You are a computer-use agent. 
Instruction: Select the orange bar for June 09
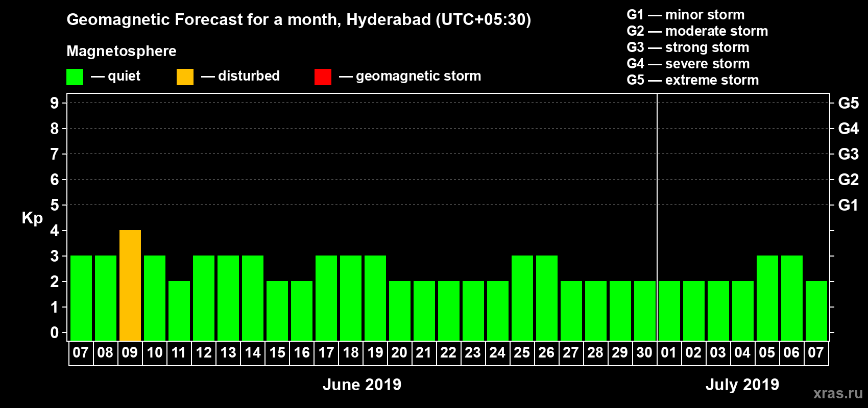coord(130,286)
